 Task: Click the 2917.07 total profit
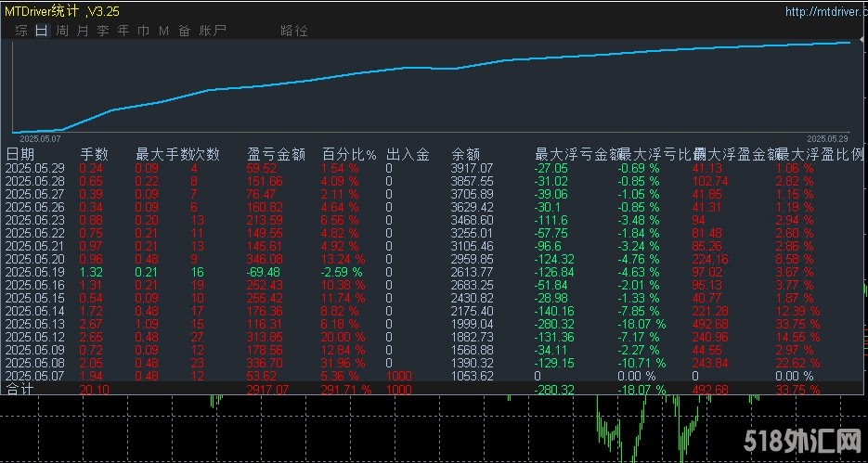267,390
